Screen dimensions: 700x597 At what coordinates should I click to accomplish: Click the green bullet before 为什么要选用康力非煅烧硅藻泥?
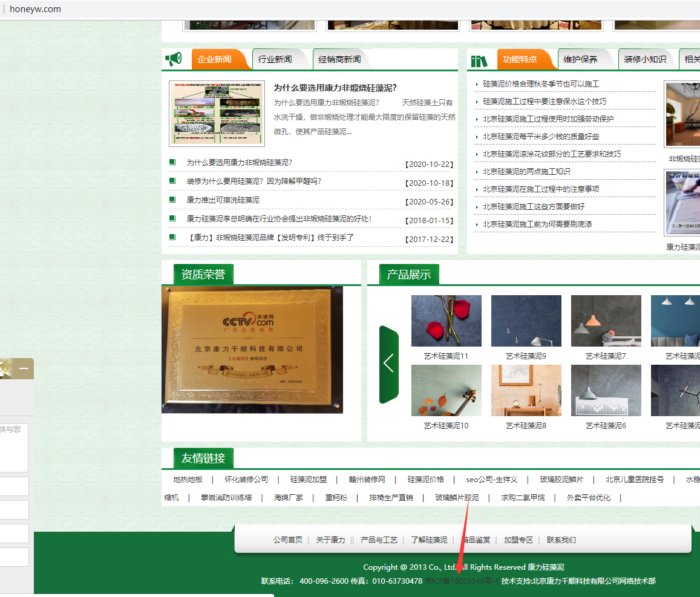point(172,163)
